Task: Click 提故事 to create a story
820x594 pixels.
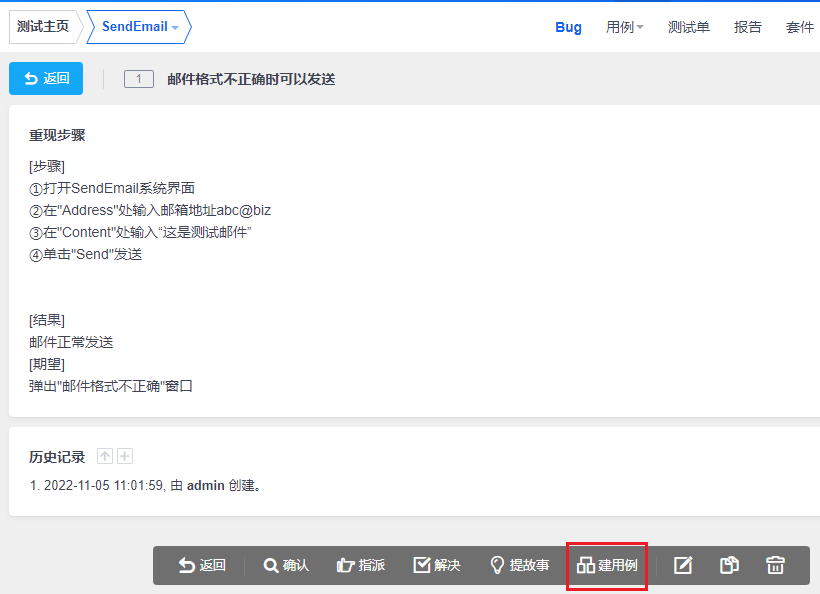Action: click(520, 565)
